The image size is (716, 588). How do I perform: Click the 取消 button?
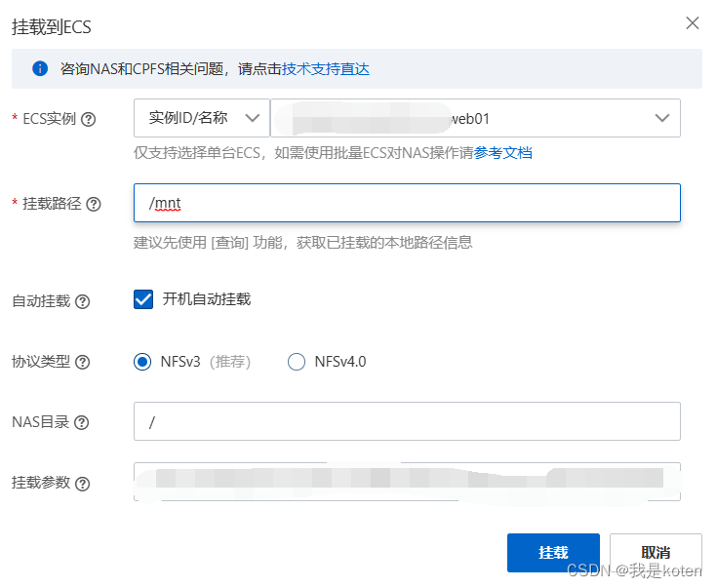coord(655,553)
